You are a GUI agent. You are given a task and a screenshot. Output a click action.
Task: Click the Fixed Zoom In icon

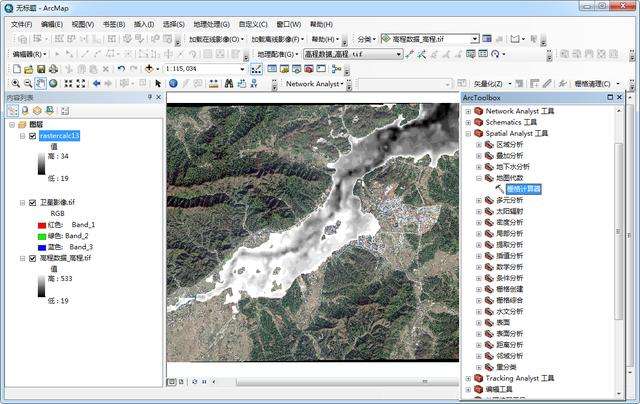(68, 84)
